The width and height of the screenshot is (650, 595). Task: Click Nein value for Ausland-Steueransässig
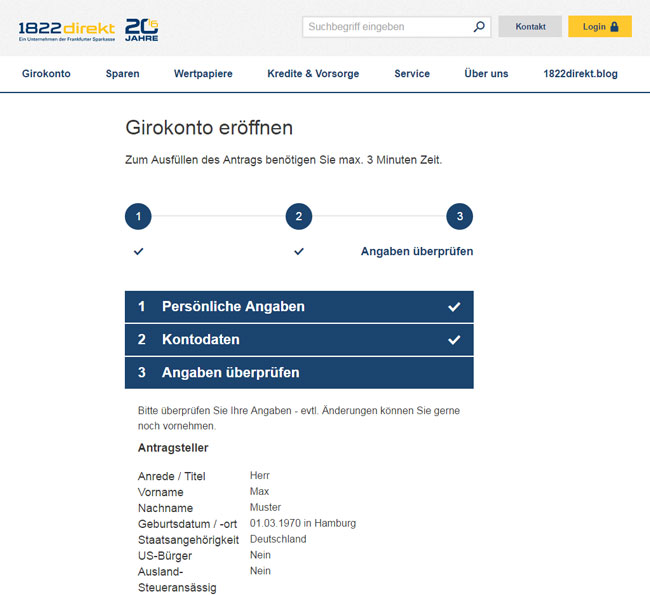[260, 571]
